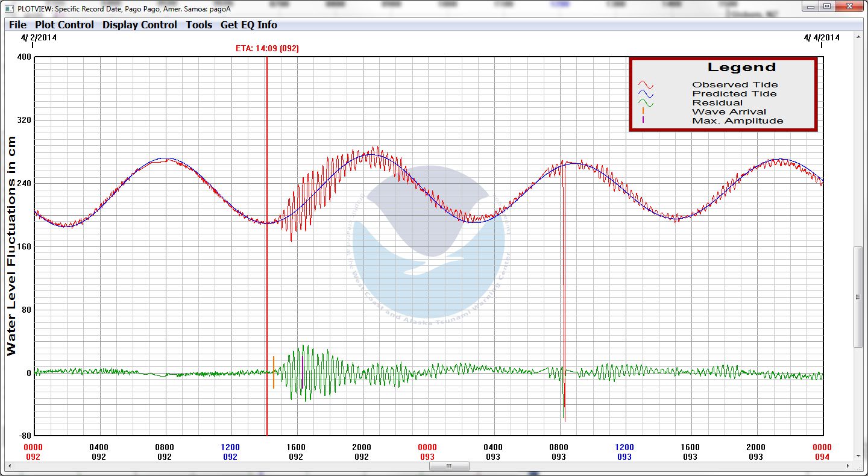The image size is (868, 476).
Task: Click the orange Wave Arrival legend marker
Action: tap(643, 111)
